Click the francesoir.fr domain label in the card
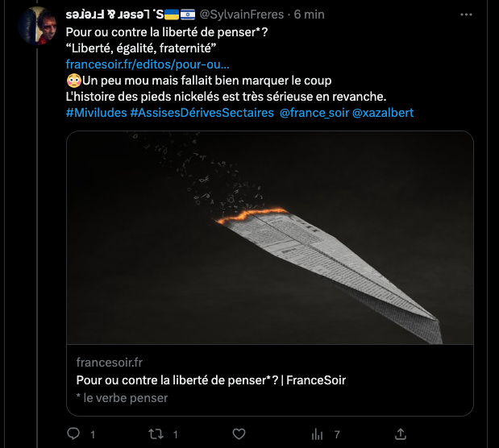Image resolution: width=499 pixels, height=448 pixels. click(x=109, y=363)
